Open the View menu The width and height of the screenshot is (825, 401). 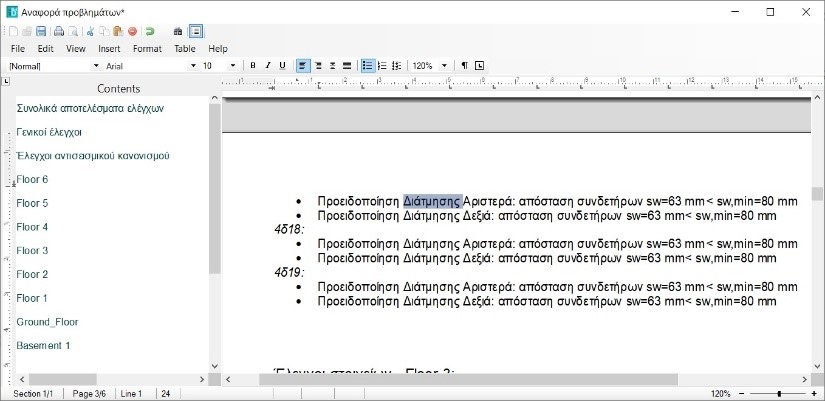pyautogui.click(x=76, y=48)
